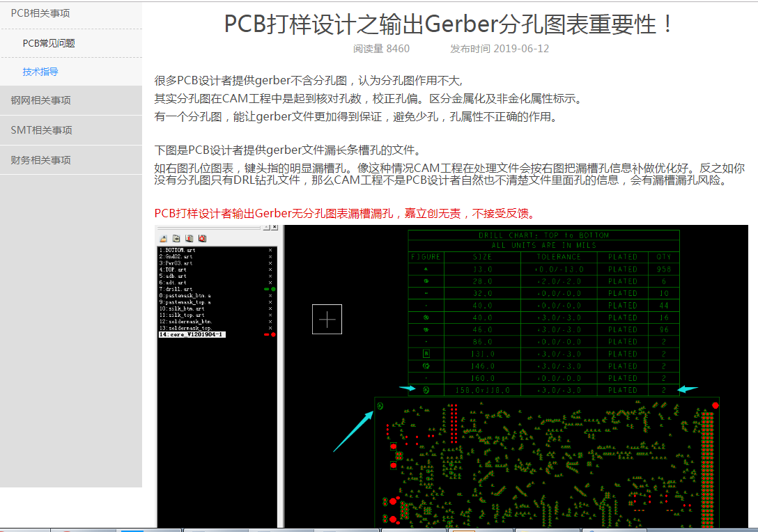Select layer 11:silk_top.art in the list
This screenshot has height=532, width=758.
point(182,315)
